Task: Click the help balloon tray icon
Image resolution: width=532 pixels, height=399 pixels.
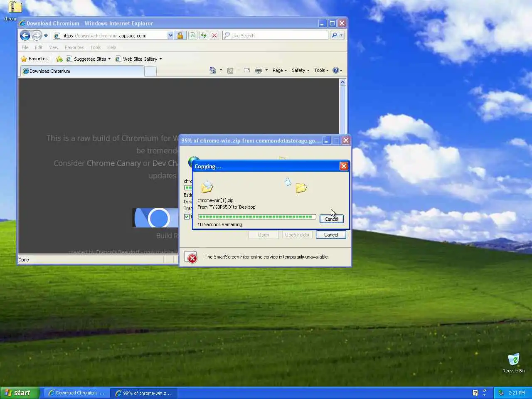Action: click(x=475, y=393)
